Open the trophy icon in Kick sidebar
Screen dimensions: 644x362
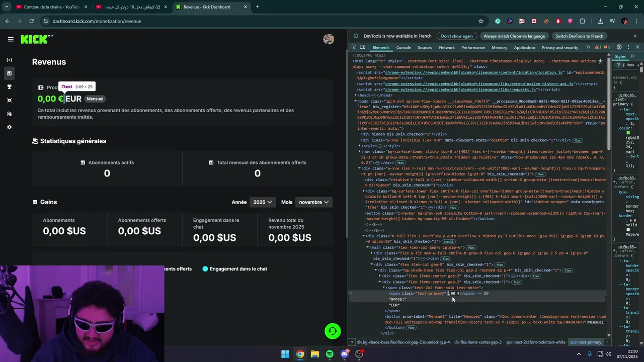tap(9, 87)
